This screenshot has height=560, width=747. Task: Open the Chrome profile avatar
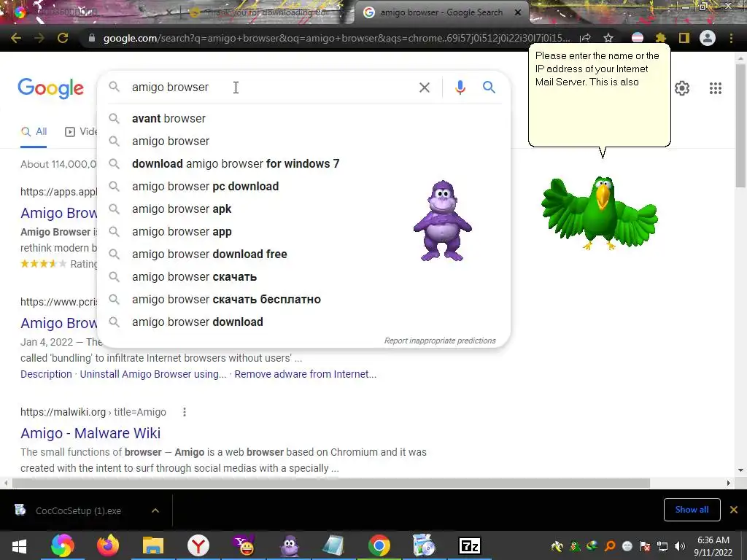[x=708, y=38]
